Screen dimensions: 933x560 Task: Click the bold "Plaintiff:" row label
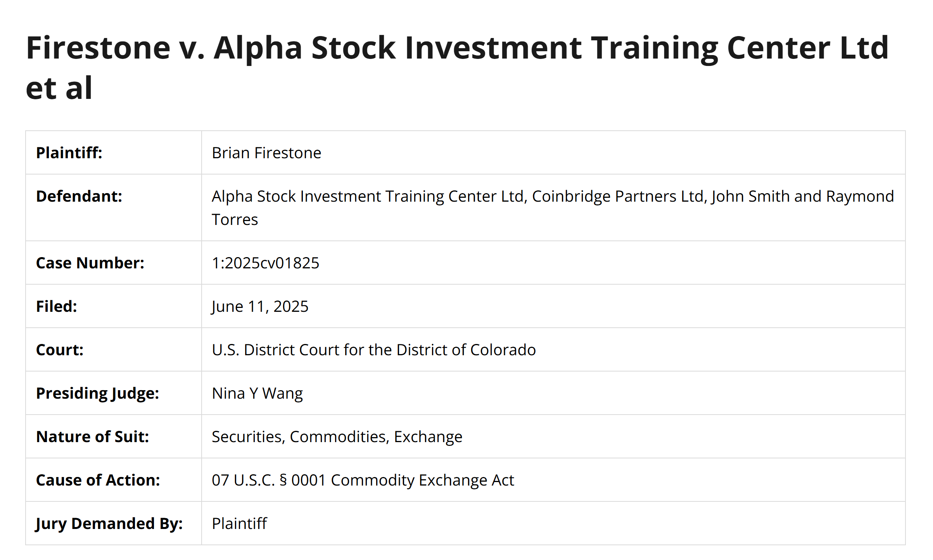tap(69, 153)
